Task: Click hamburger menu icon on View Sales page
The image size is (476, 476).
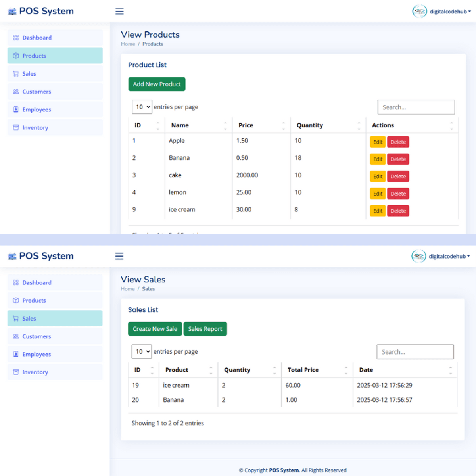Action: pos(119,256)
